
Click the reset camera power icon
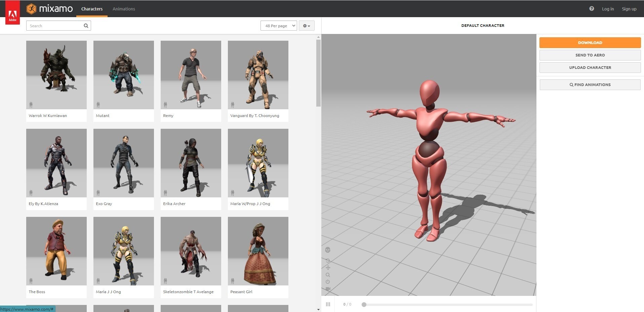pyautogui.click(x=328, y=282)
